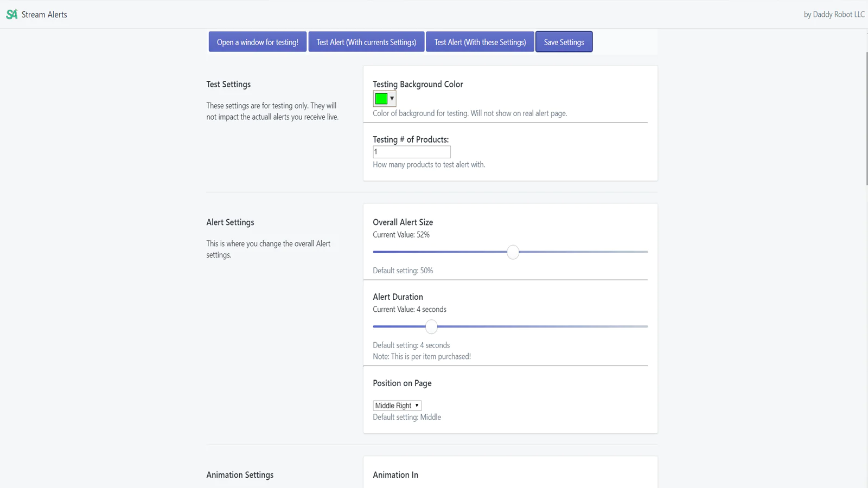Expand the color picker dropdown arrow
868x488 pixels.
(x=392, y=99)
